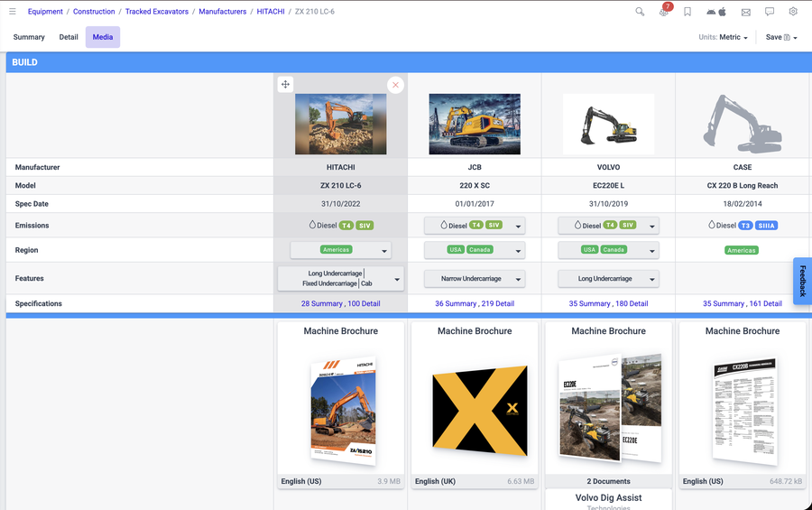The width and height of the screenshot is (812, 510).
Task: Click the 2 Documents label under Volvo brochure
Action: pos(608,481)
